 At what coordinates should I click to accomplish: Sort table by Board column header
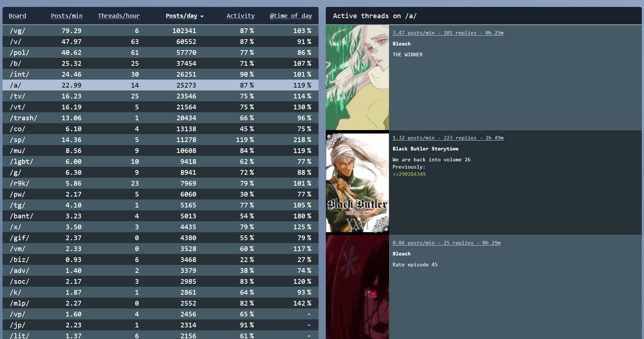tap(17, 16)
